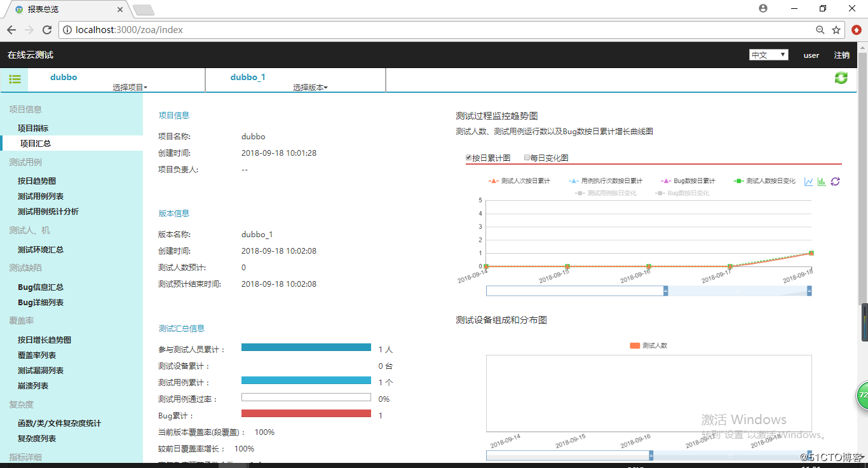Open the red browser update icon

[x=857, y=30]
